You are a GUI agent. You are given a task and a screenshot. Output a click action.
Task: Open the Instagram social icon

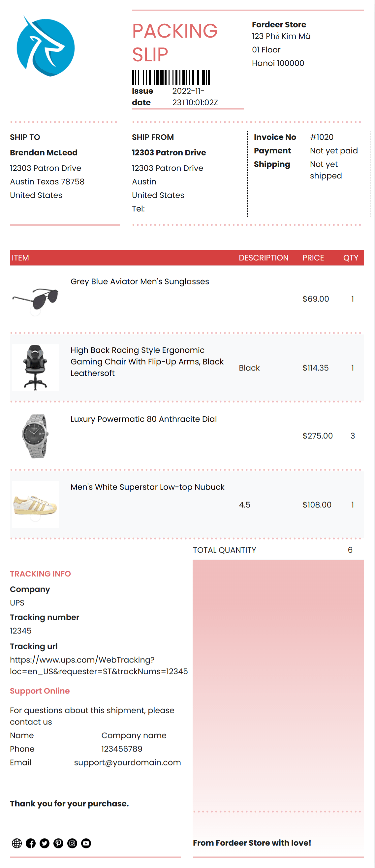(72, 843)
